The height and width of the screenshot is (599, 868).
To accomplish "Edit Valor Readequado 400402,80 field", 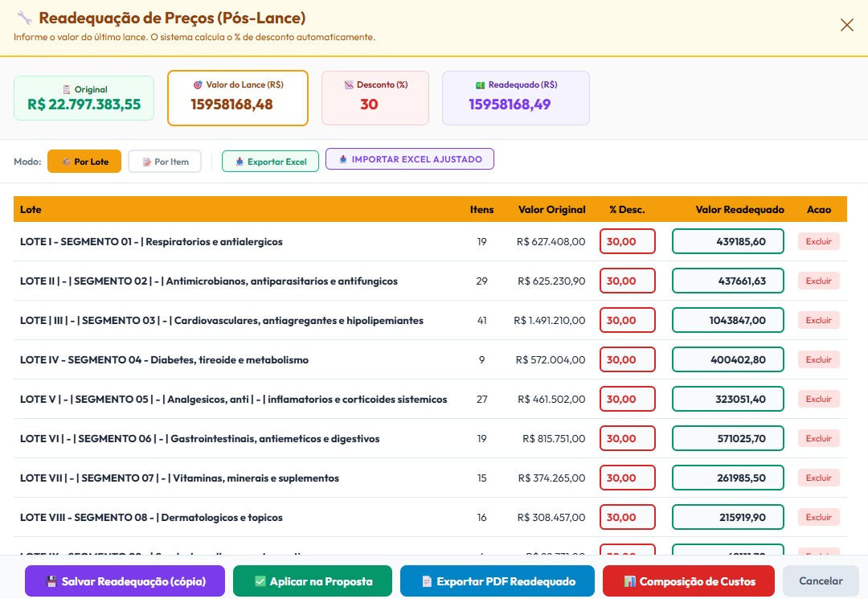I will (728, 359).
